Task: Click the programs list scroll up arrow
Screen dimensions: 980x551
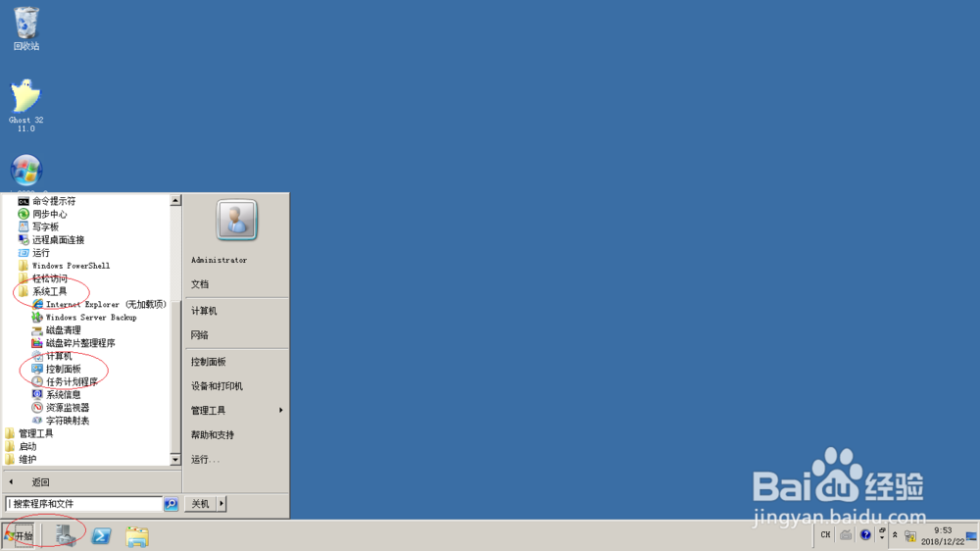Action: pos(175,200)
